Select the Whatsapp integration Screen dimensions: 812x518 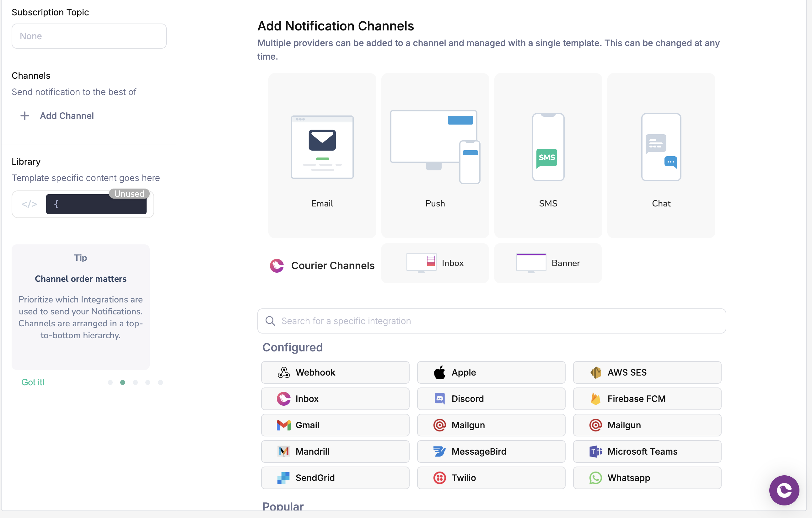tap(647, 478)
